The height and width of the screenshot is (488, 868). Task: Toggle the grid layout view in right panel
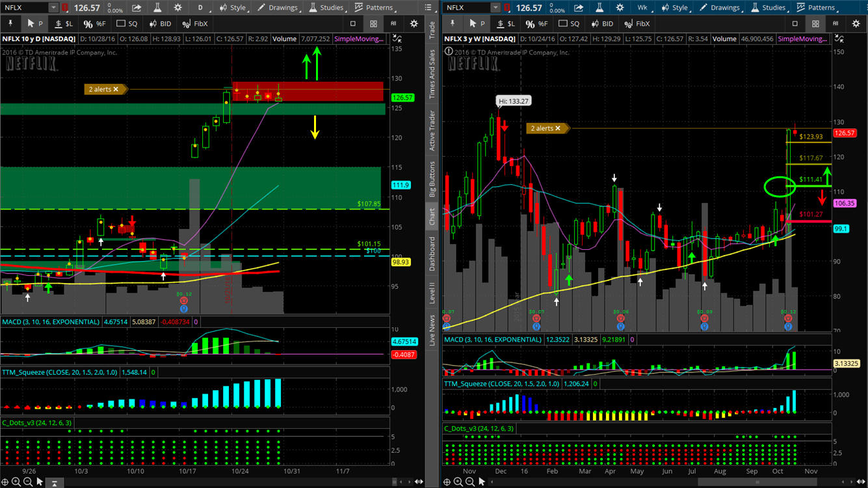[815, 23]
